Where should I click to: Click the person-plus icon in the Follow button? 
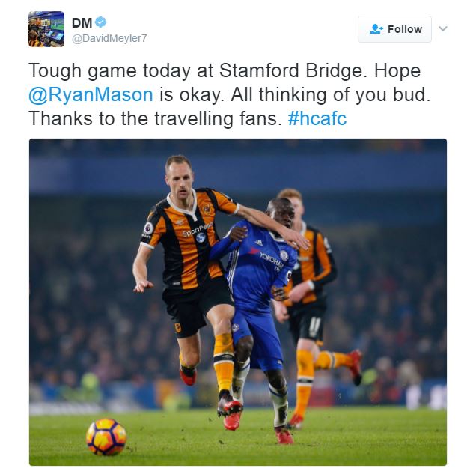[376, 29]
